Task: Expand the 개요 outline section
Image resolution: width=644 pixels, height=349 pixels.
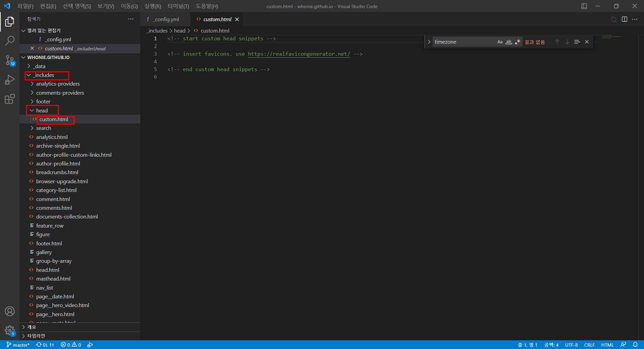Action: pyautogui.click(x=80, y=327)
